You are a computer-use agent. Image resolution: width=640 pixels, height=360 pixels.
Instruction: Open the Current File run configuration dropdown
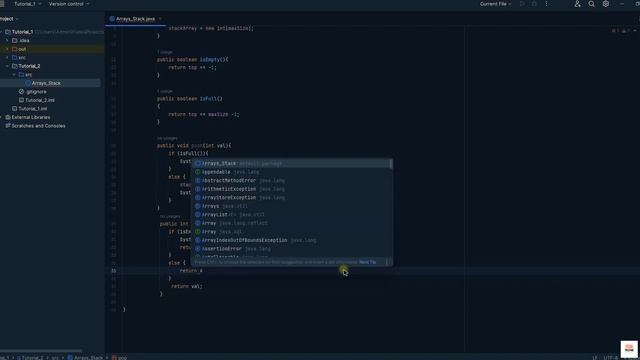pos(495,4)
